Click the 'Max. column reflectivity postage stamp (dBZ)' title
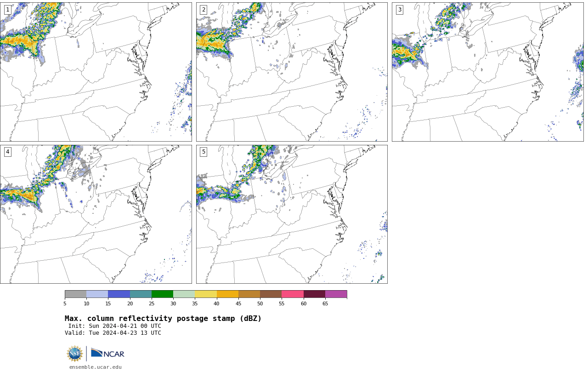The image size is (588, 372). coord(163,319)
